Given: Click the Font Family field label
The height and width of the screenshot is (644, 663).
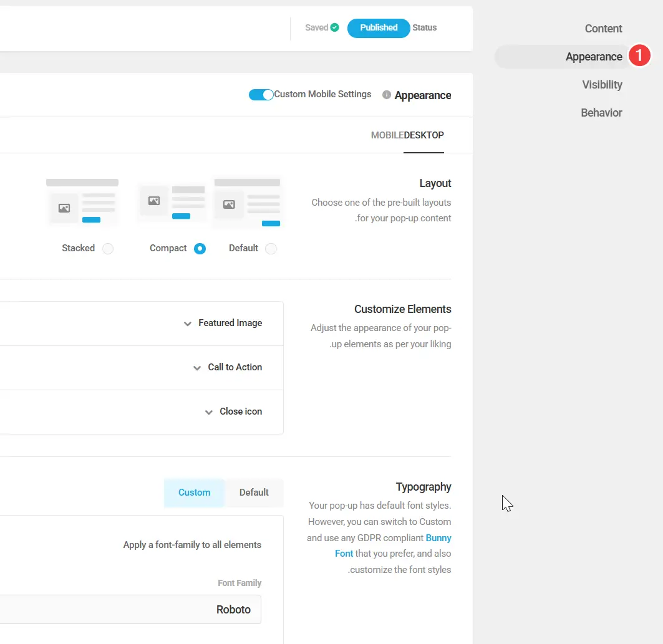Looking at the screenshot, I should 240,583.
